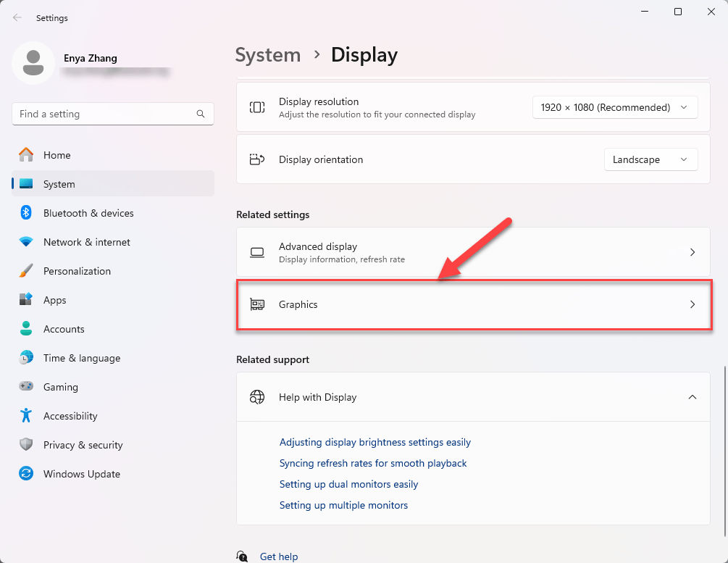Click the Advanced display laptop icon

point(257,252)
